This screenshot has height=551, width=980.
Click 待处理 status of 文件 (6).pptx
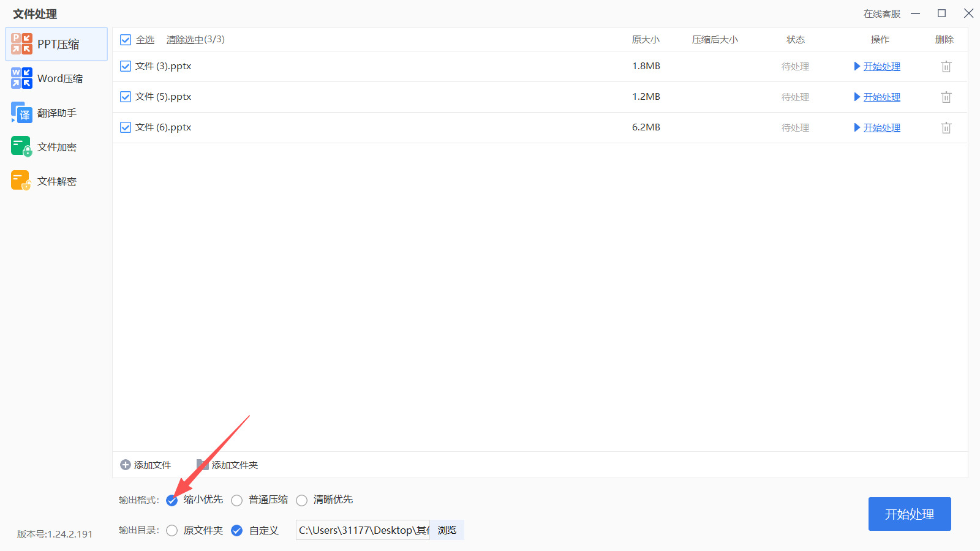click(x=796, y=128)
